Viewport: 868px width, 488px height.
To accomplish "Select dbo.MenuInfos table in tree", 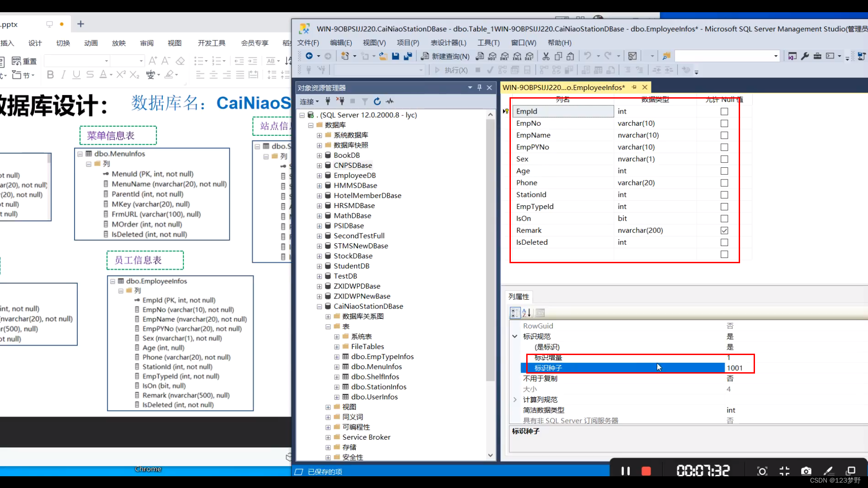I will pyautogui.click(x=377, y=367).
